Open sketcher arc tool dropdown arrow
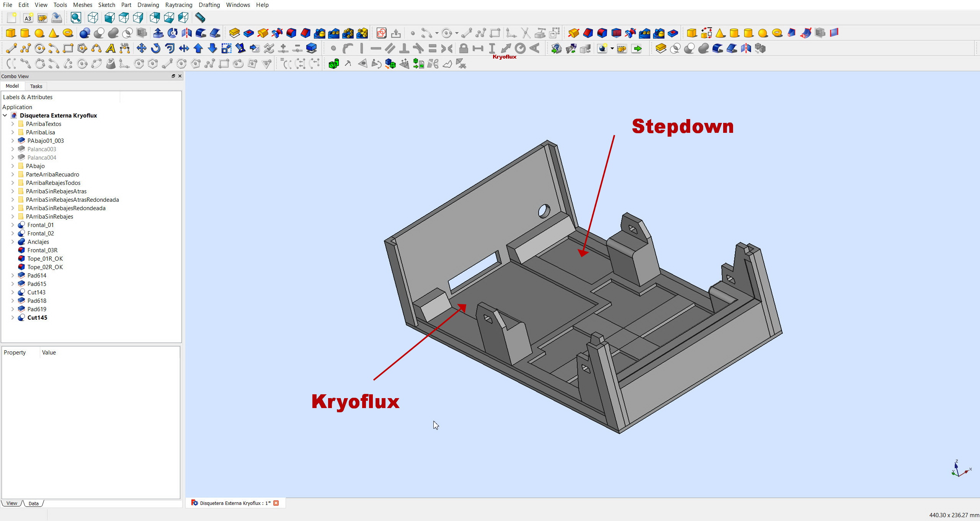 pyautogui.click(x=436, y=33)
